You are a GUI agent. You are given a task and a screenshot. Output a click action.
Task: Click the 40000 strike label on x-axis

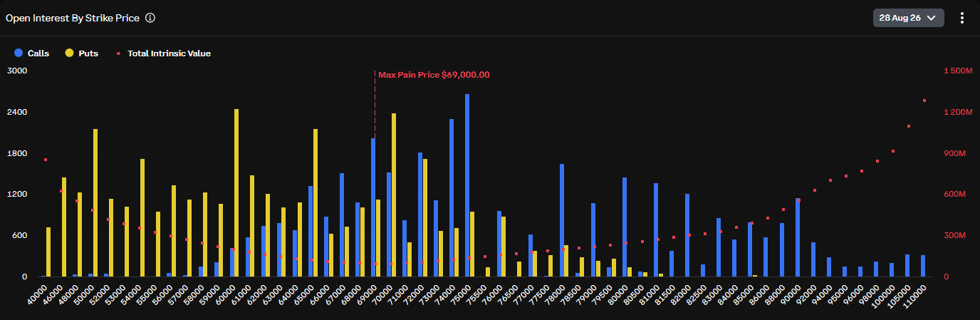pyautogui.click(x=36, y=294)
